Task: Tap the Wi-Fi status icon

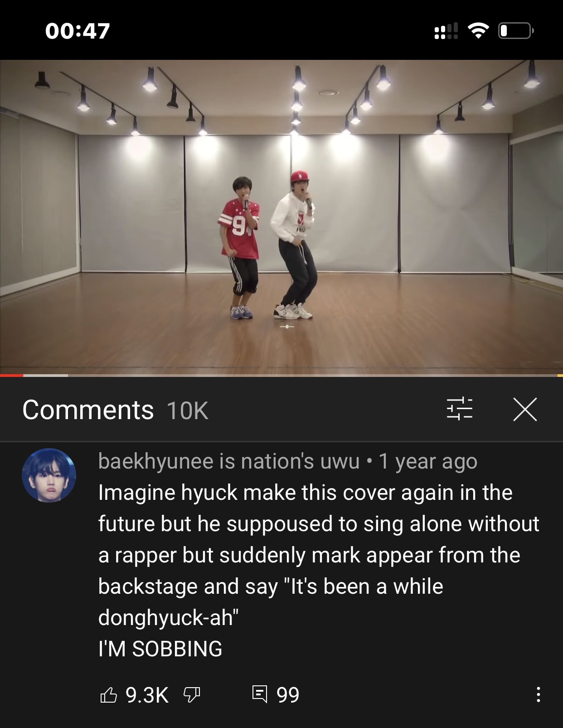Action: point(478,31)
